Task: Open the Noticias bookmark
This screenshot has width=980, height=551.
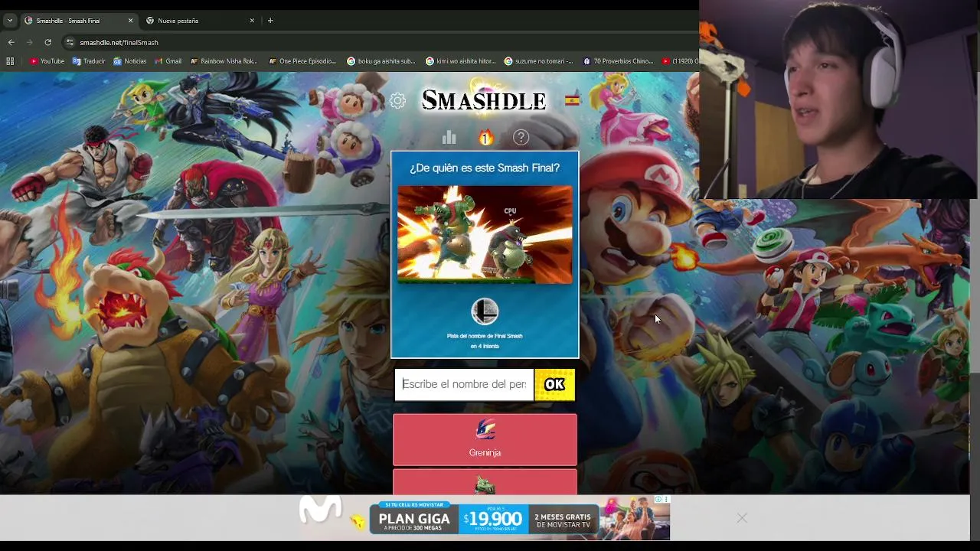Action: 129,61
